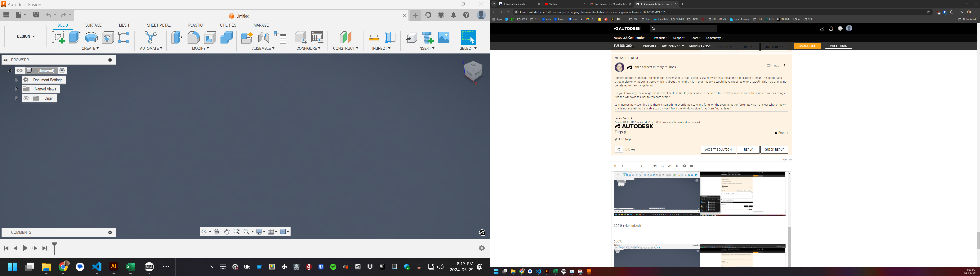Click the Autodesk Community search field
This screenshot has height=276, width=980.
coord(683,29)
